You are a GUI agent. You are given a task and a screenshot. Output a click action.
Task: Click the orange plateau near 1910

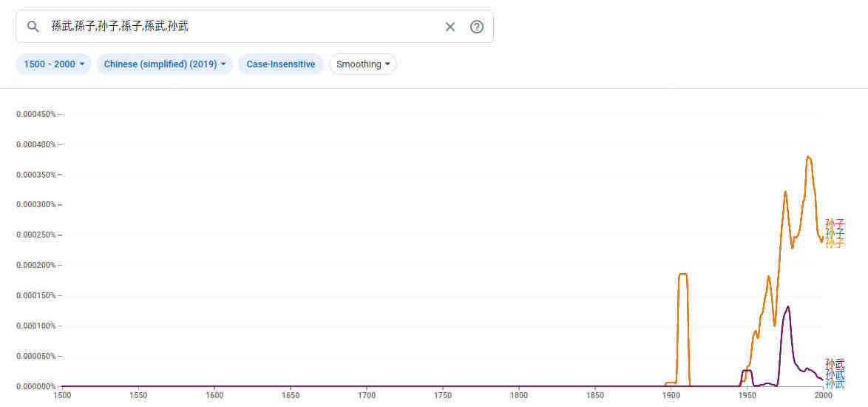682,275
